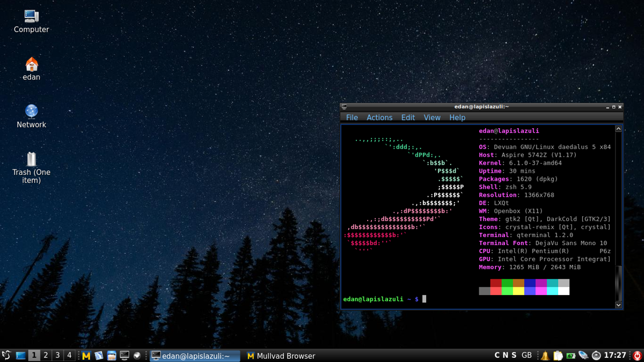644x362 pixels.
Task: Open the clipboard manager tray icon
Action: [558, 356]
